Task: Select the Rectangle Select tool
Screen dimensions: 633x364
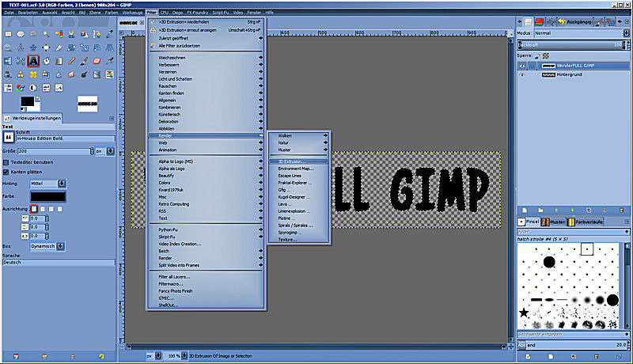Action: 8,34
